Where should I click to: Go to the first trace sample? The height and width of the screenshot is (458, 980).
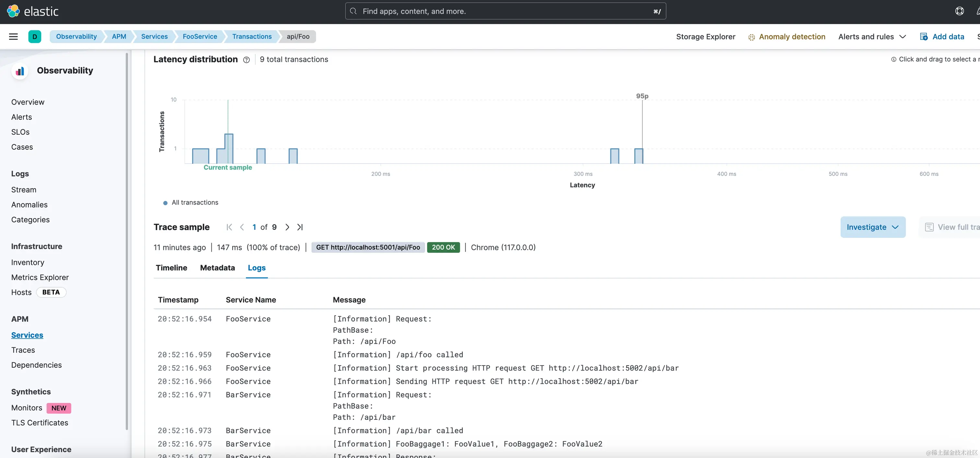tap(229, 227)
